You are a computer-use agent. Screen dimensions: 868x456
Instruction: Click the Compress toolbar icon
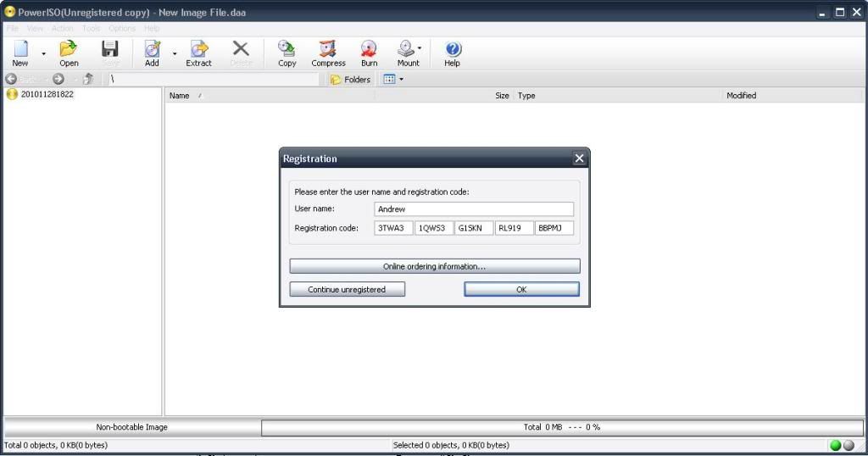click(328, 53)
